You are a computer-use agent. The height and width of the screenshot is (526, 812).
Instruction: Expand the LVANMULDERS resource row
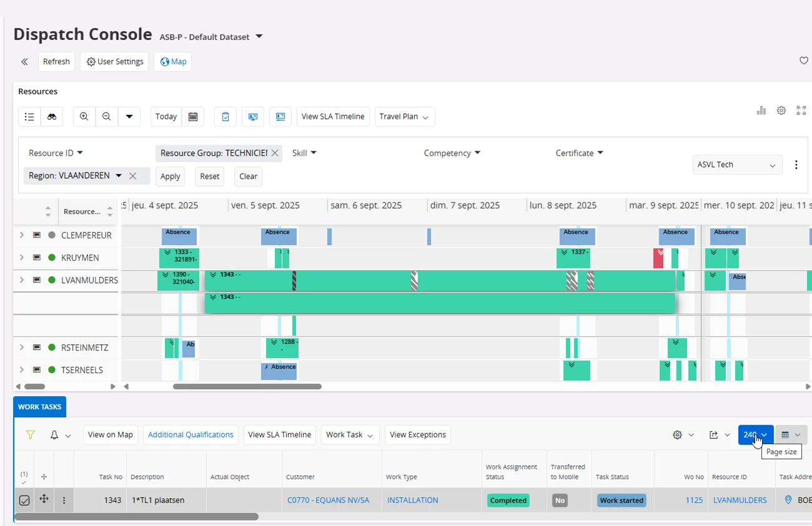[22, 280]
